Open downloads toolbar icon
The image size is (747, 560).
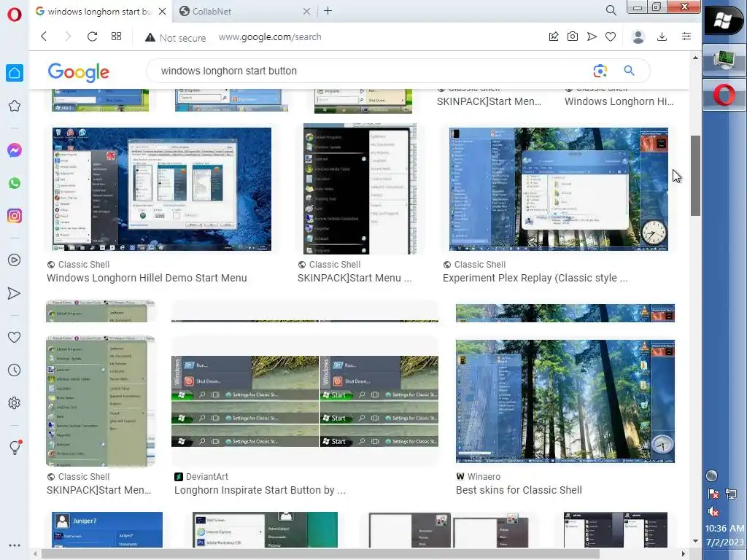[662, 36]
